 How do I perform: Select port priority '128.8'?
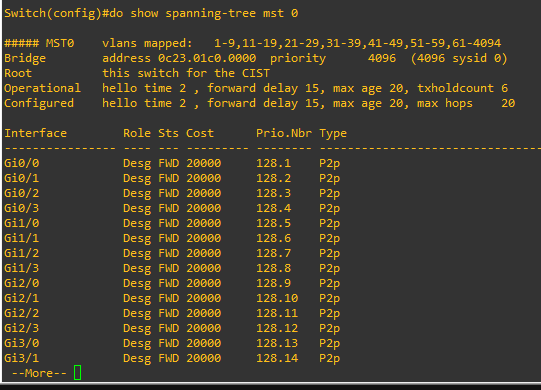274,269
